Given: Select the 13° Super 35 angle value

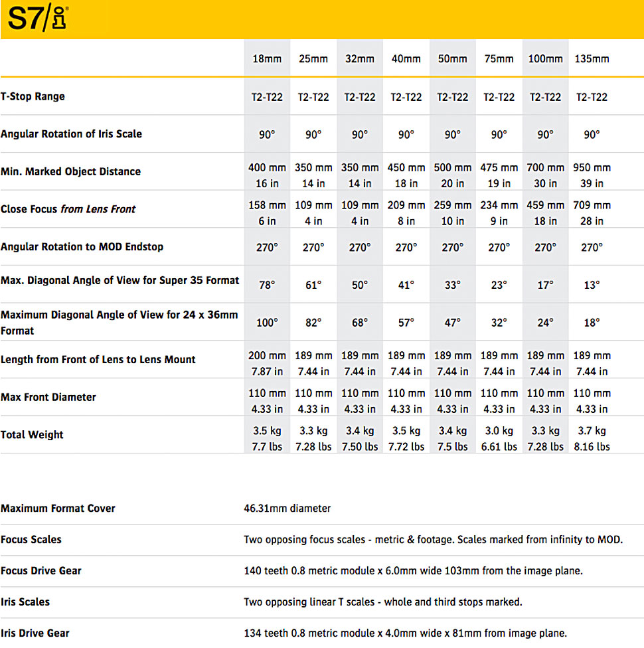Looking at the screenshot, I should pyautogui.click(x=592, y=285).
